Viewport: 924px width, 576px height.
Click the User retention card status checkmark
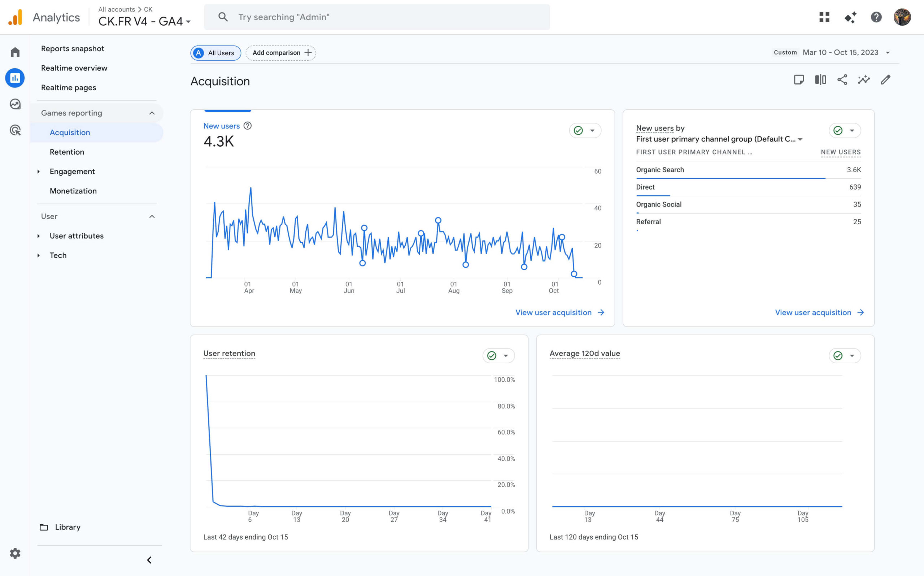tap(492, 355)
